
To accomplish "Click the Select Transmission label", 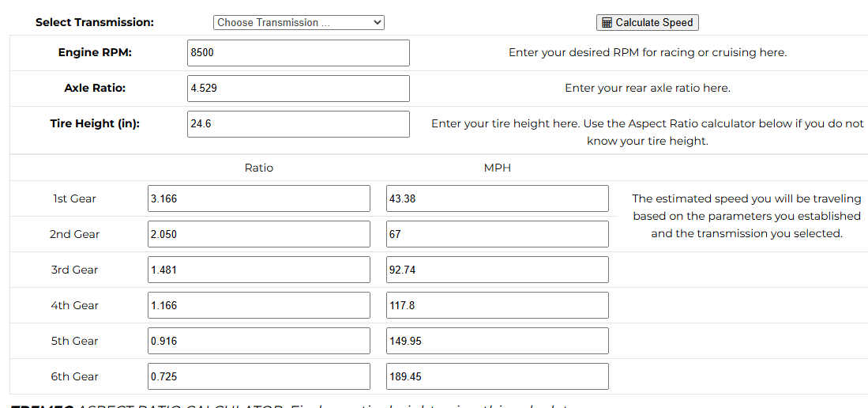I will (95, 22).
